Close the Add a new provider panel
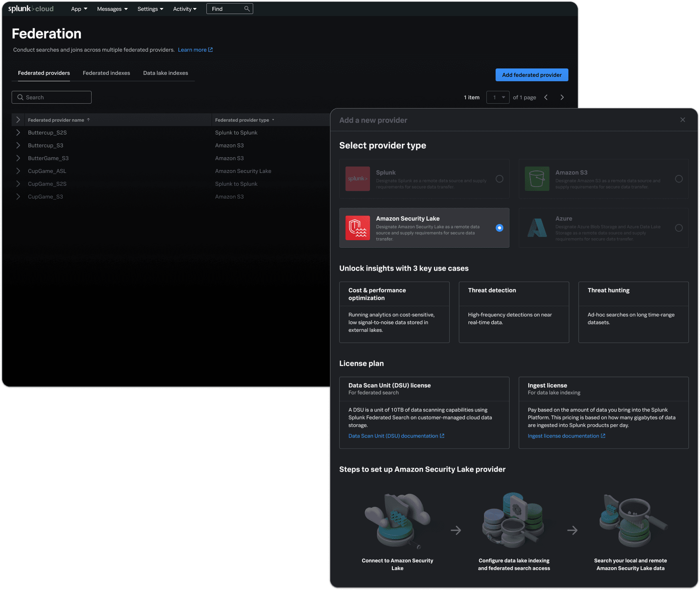The width and height of the screenshot is (700, 590). [682, 120]
